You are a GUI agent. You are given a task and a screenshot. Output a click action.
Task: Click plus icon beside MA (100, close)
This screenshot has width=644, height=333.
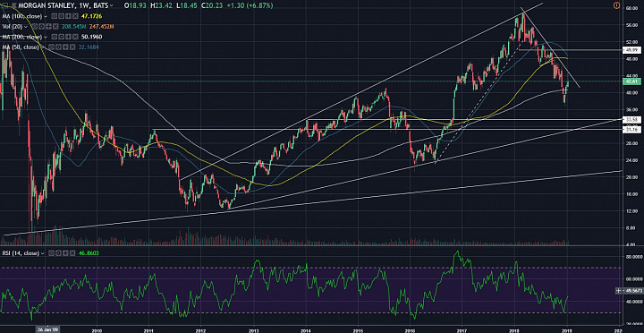pos(68,16)
